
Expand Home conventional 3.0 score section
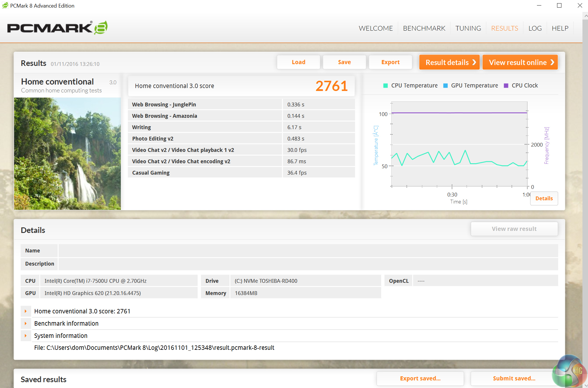click(26, 311)
